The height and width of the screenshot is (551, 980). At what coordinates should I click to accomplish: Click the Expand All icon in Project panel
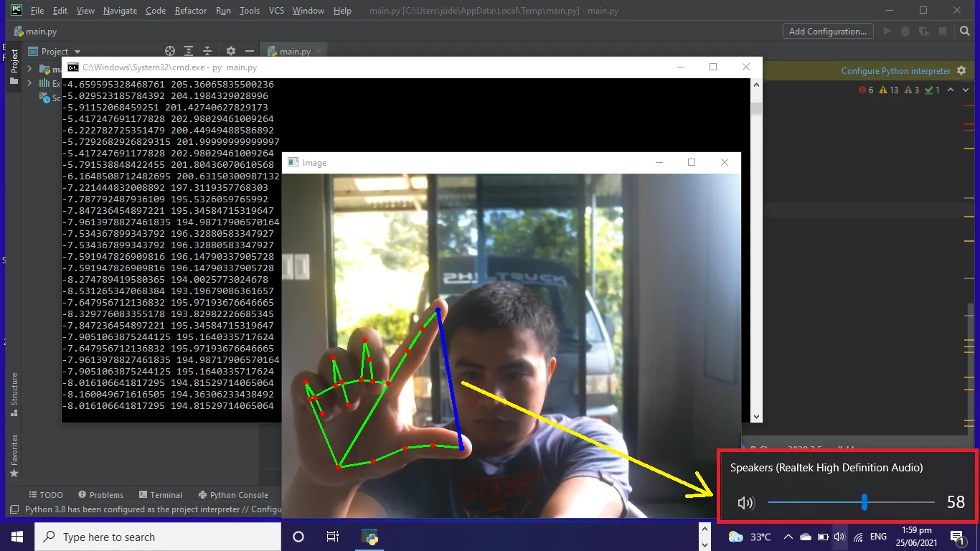coord(189,52)
